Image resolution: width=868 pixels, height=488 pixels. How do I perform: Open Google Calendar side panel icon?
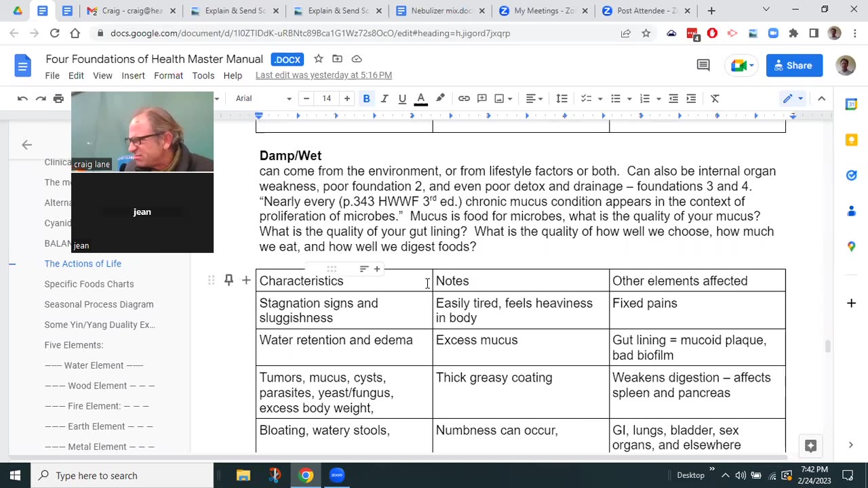pyautogui.click(x=851, y=104)
